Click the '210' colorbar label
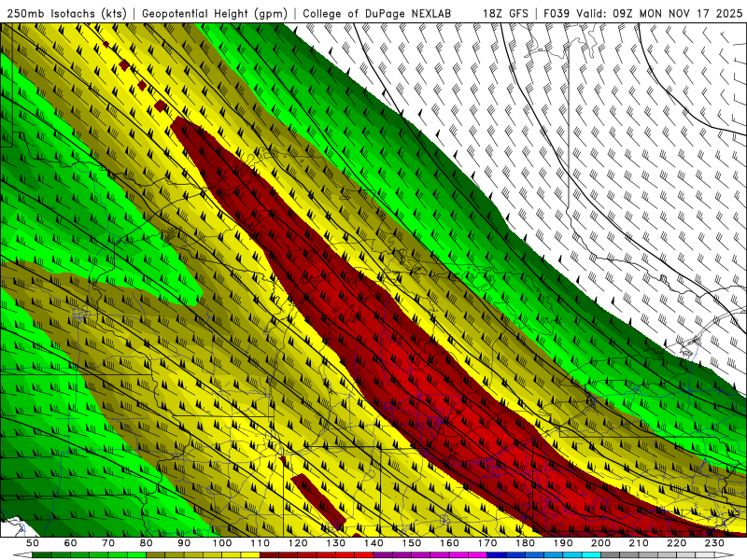The width and height of the screenshot is (747, 560). [639, 543]
